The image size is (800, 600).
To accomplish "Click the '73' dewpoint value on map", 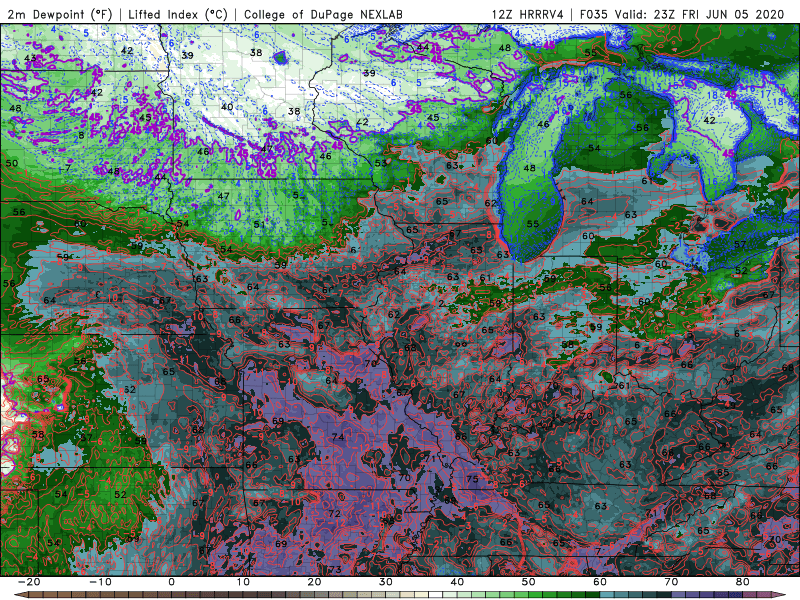I will (x=335, y=569).
